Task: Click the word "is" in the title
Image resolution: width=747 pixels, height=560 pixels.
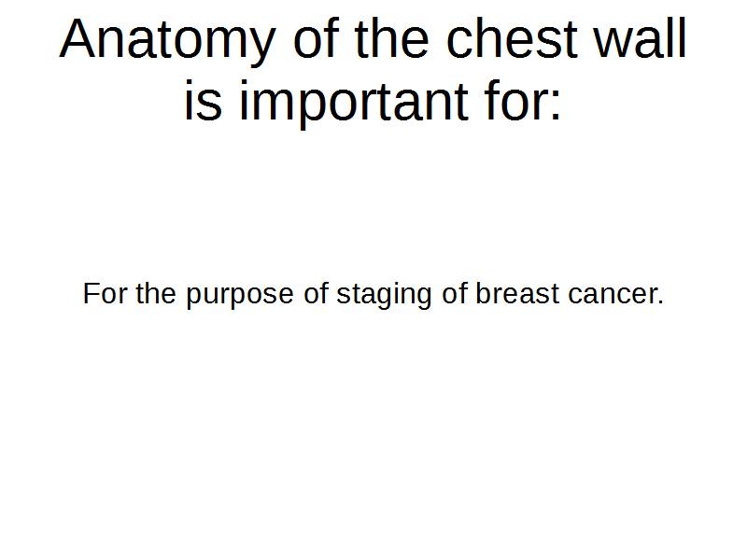Action: [203, 101]
